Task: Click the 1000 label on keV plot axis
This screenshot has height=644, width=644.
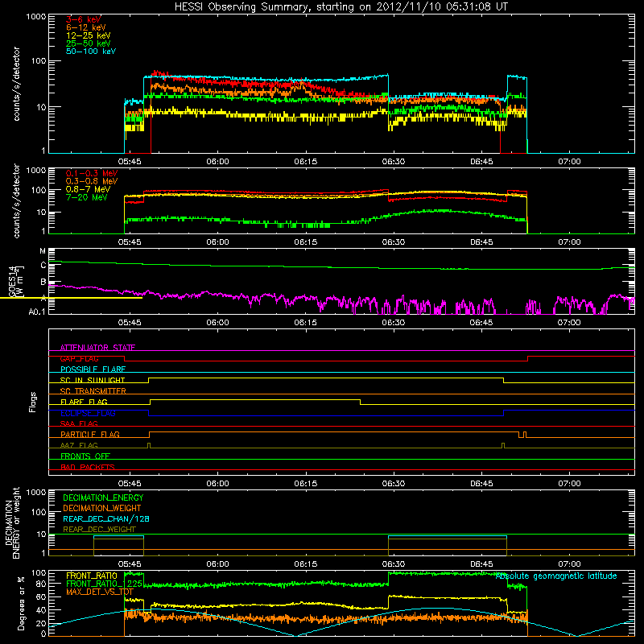Action: (x=36, y=16)
